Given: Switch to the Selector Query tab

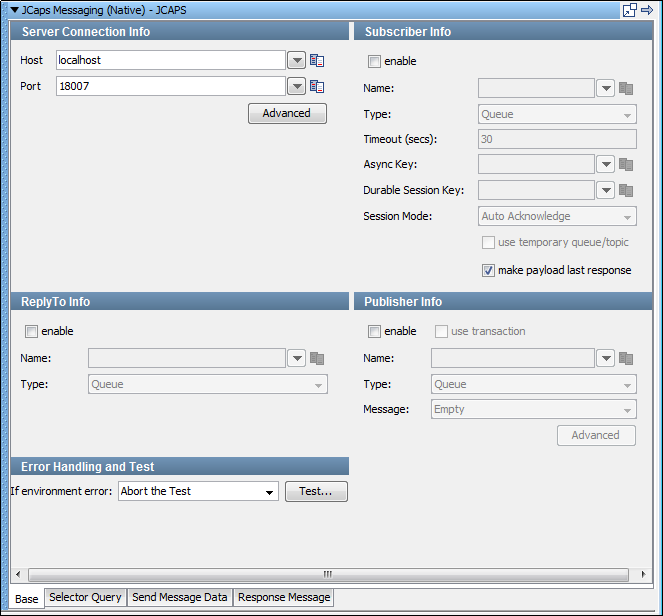Looking at the screenshot, I should tap(85, 598).
